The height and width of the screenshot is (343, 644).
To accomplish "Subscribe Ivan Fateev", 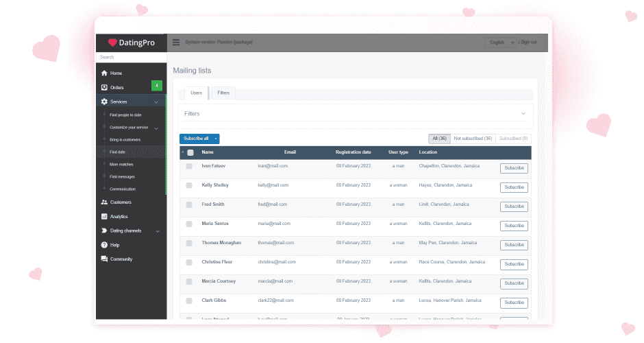I will click(x=514, y=168).
